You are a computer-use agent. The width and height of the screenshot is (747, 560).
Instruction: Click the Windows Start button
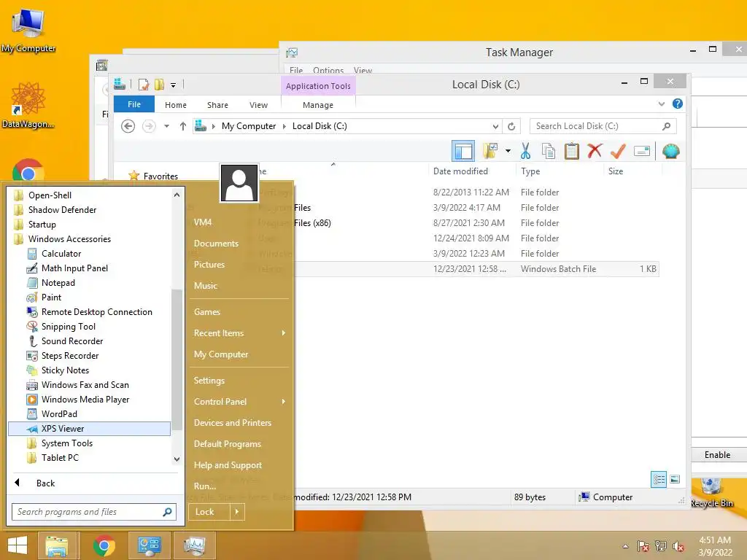(x=18, y=545)
